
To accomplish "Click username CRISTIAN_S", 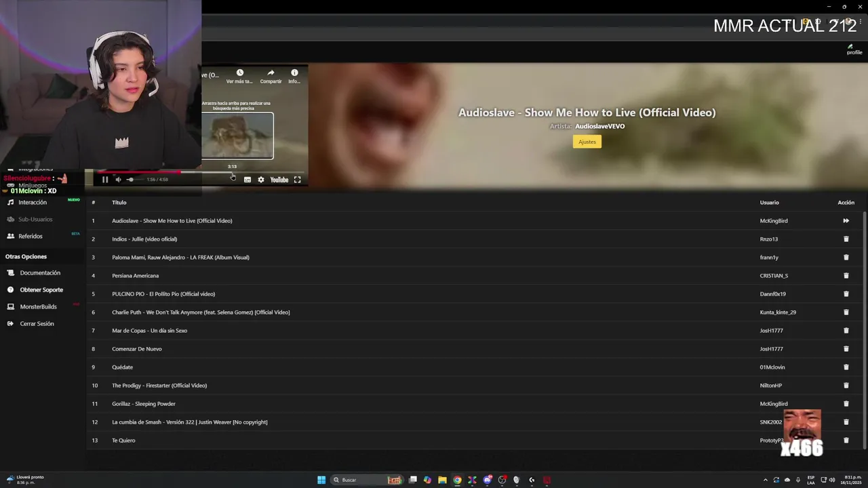I will (774, 275).
